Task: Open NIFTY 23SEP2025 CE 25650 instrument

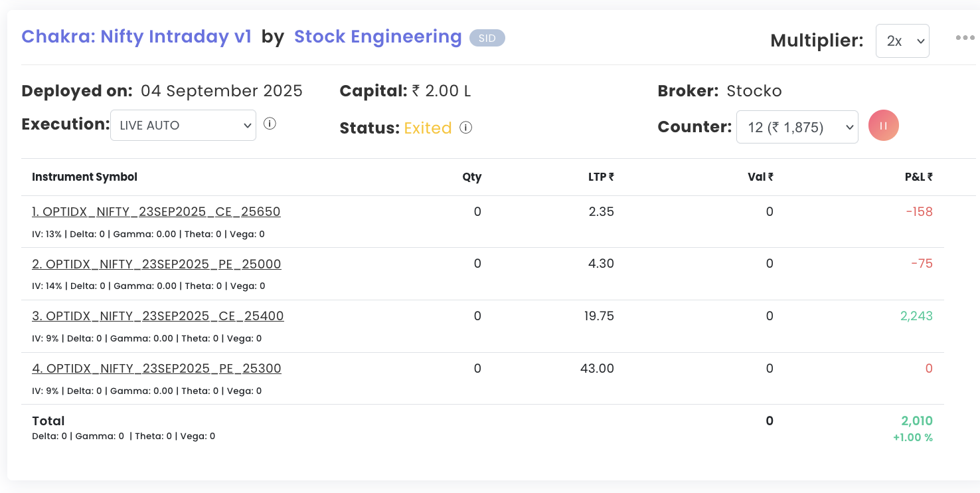Action: coord(156,212)
